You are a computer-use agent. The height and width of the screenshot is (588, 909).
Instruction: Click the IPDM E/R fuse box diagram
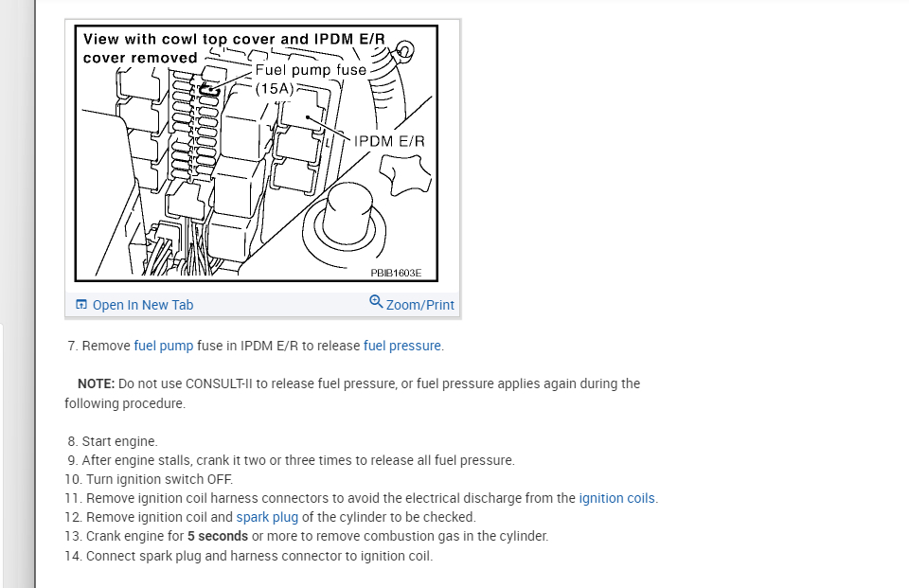257,153
